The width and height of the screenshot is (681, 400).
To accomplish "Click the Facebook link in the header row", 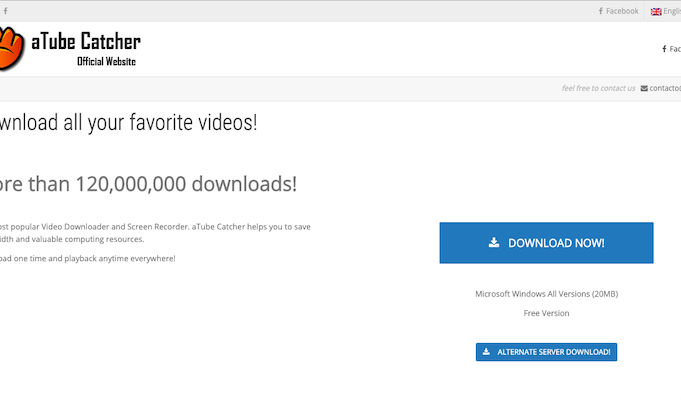I will tap(671, 49).
